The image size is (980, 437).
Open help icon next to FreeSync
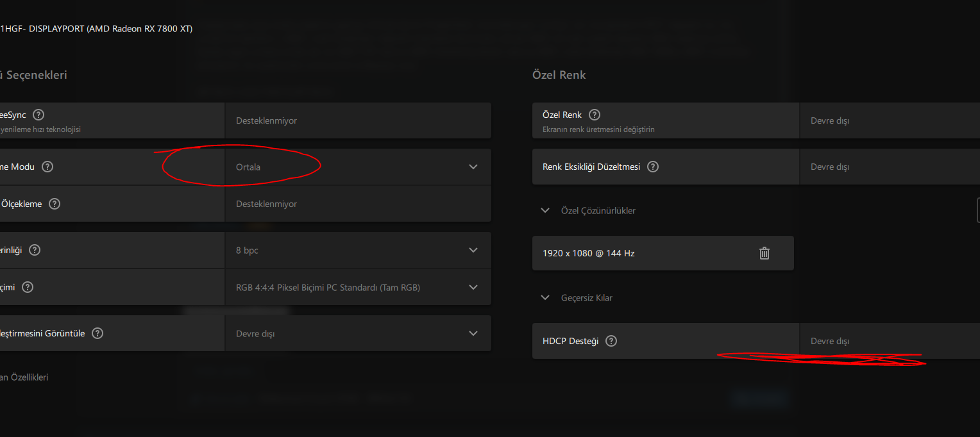click(38, 115)
